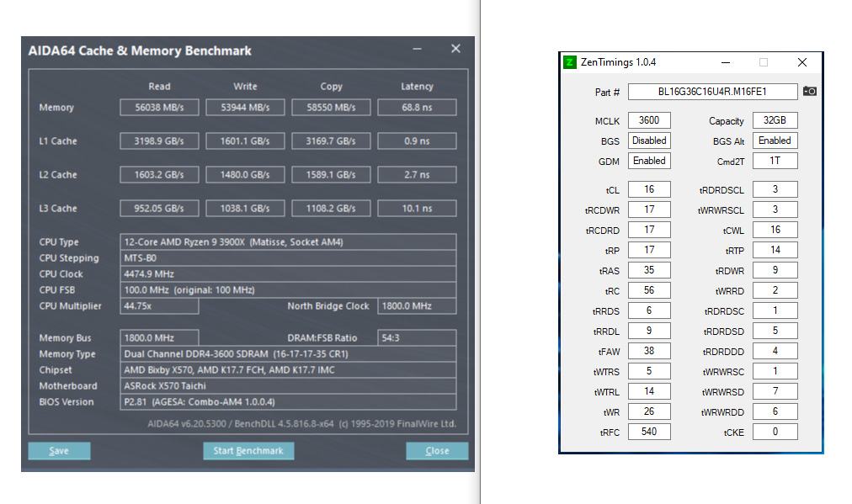Click Memory Copy result 58550 MB/s

pos(331,108)
